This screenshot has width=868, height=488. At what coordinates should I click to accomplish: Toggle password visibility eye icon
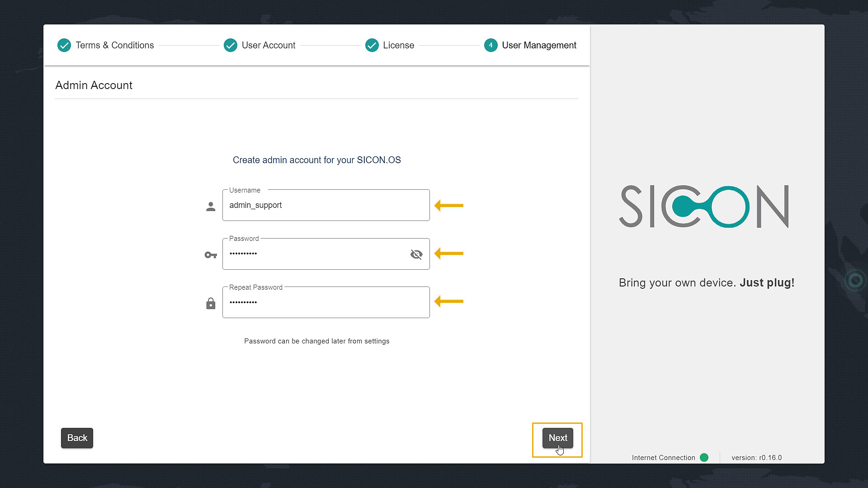tap(416, 254)
